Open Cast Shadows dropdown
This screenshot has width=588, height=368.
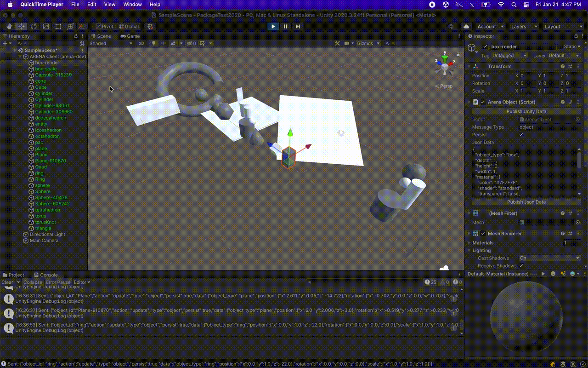(x=549, y=258)
